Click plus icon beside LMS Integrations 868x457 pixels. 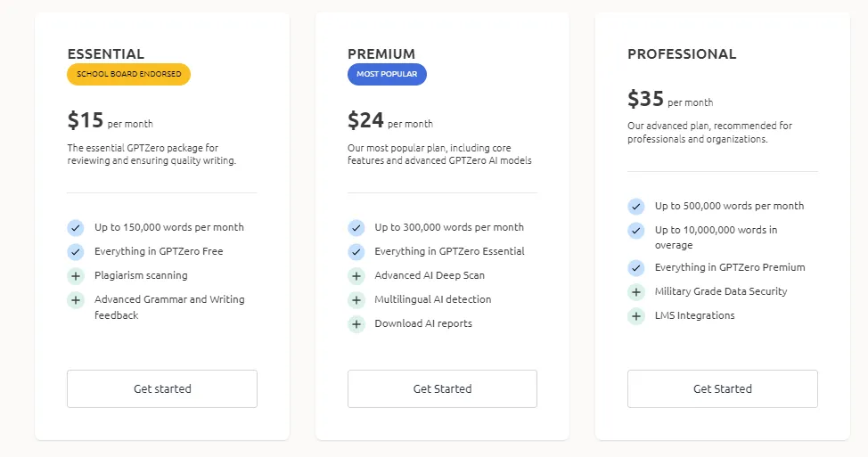click(636, 316)
